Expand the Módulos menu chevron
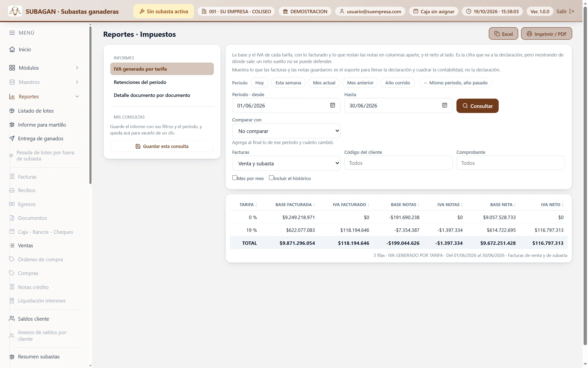588x368 pixels. click(x=77, y=68)
